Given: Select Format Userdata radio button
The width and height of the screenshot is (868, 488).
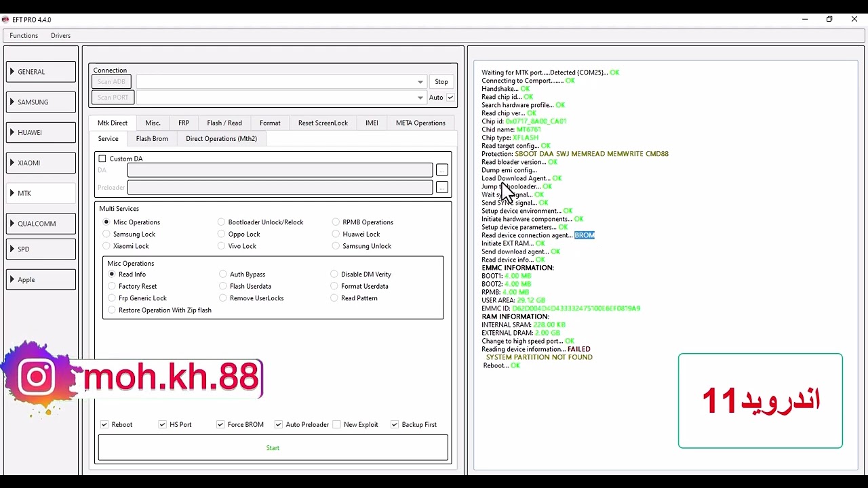Looking at the screenshot, I should (x=334, y=286).
